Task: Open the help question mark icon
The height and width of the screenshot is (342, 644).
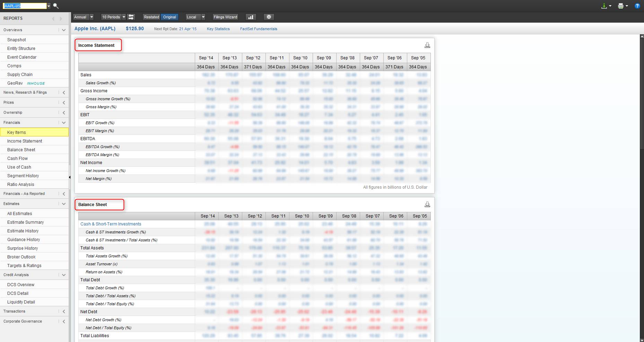Action: [x=637, y=6]
